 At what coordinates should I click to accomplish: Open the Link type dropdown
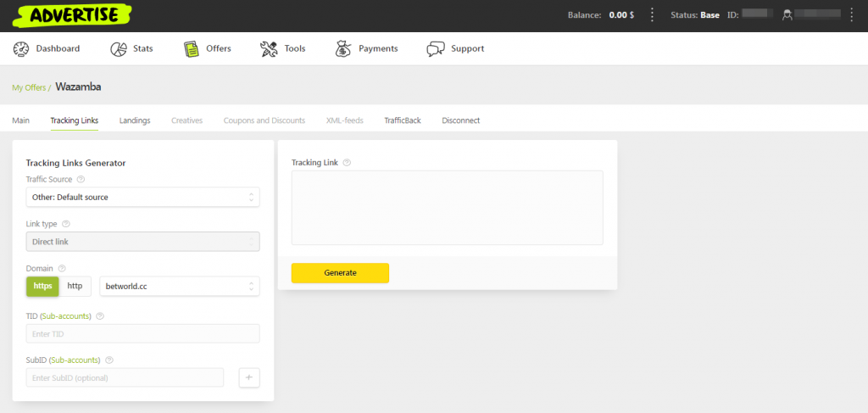[142, 242]
